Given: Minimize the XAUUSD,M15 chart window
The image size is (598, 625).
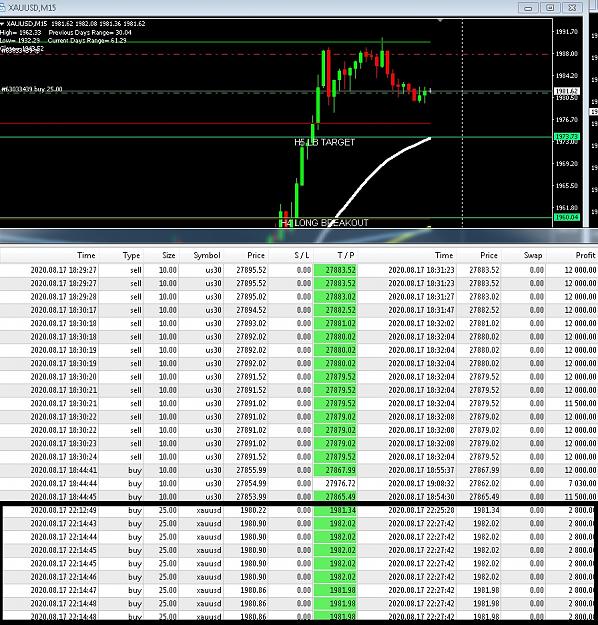Looking at the screenshot, I should point(528,8).
